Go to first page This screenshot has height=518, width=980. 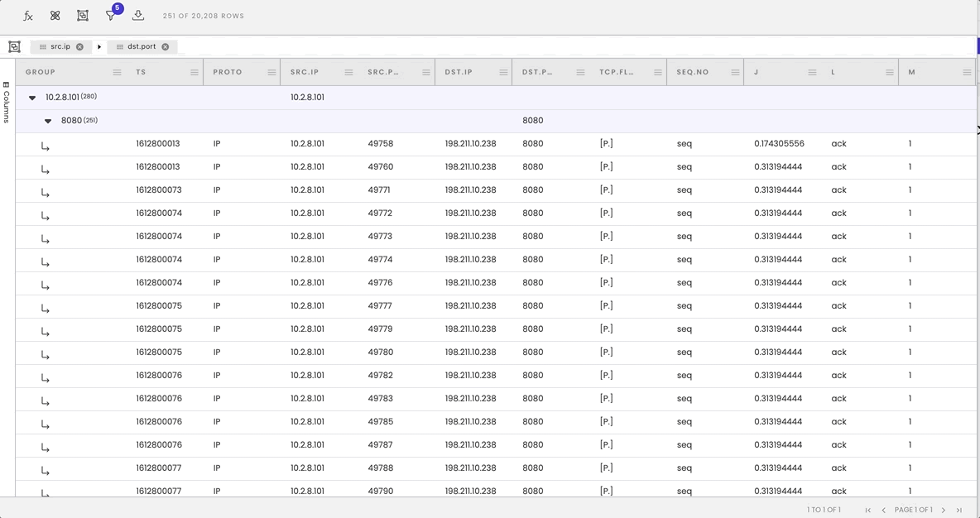click(x=868, y=511)
